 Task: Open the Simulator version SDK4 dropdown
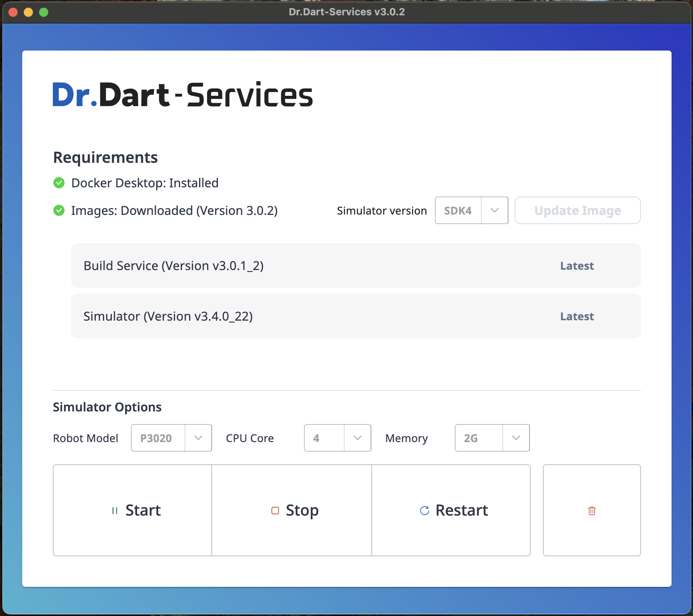[494, 210]
